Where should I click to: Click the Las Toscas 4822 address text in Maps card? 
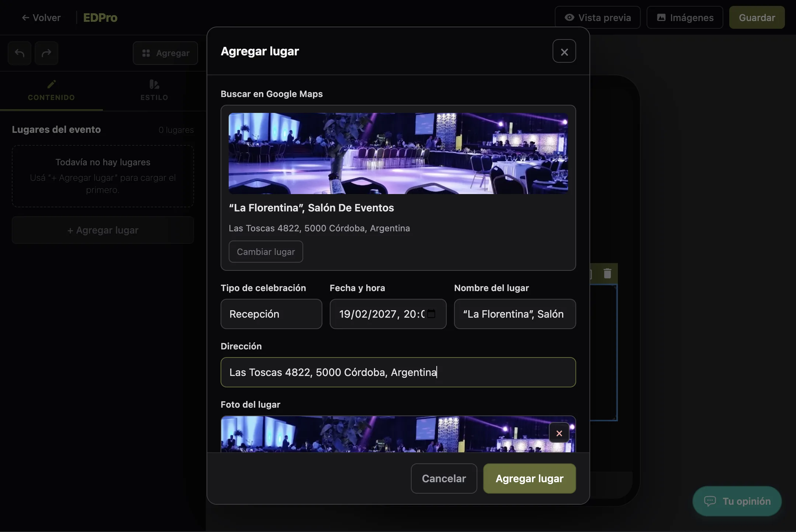pyautogui.click(x=319, y=228)
